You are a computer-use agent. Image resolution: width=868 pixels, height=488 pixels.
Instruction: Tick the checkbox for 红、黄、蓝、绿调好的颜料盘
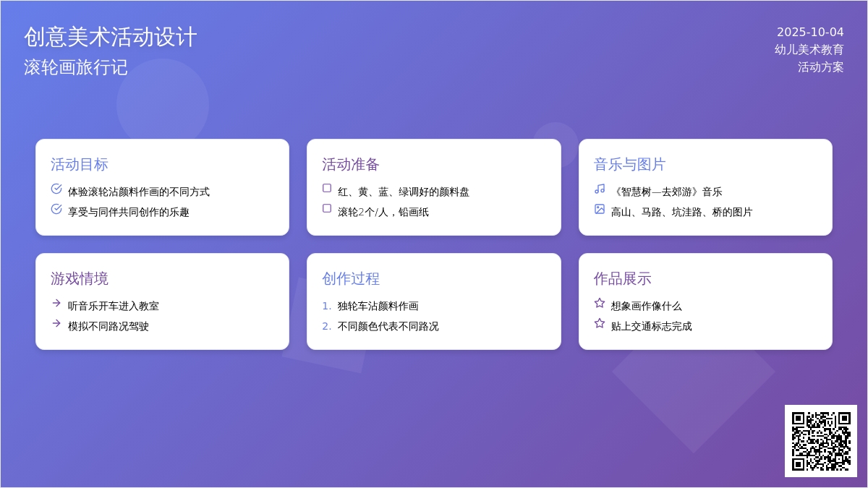click(x=327, y=188)
